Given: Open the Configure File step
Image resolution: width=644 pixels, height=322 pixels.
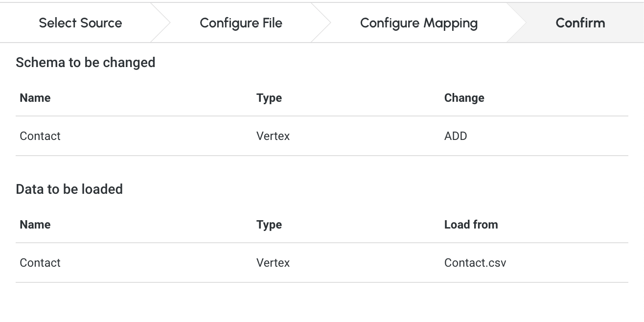Looking at the screenshot, I should point(241,23).
